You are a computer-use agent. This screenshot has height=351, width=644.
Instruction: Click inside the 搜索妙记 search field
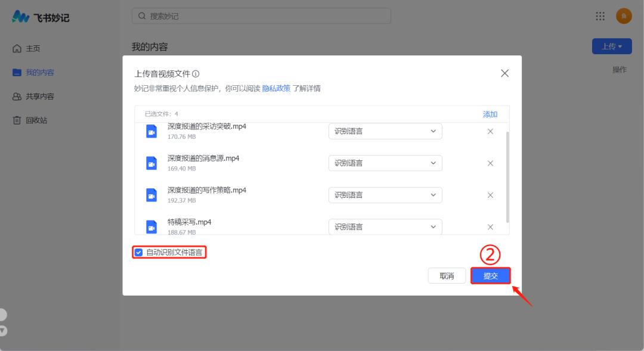click(x=261, y=15)
